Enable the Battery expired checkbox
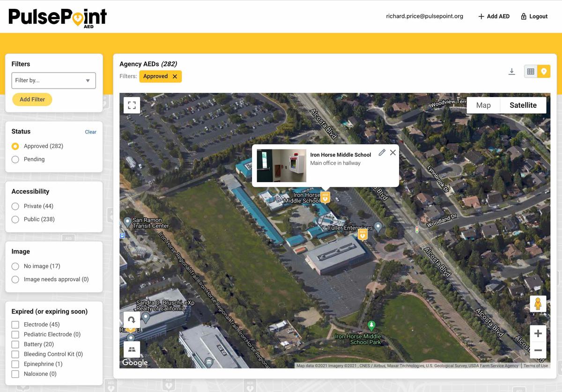Viewport: 562px width, 392px height. 15,344
